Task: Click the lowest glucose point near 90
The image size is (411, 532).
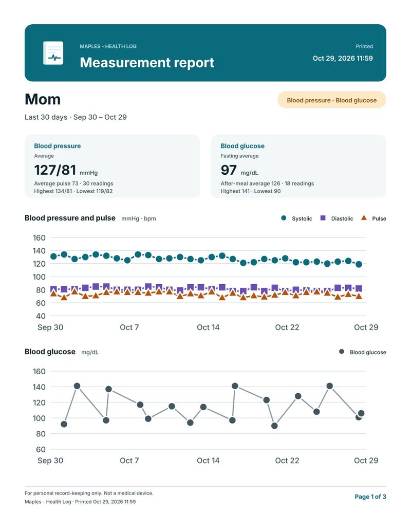Action: point(275,426)
